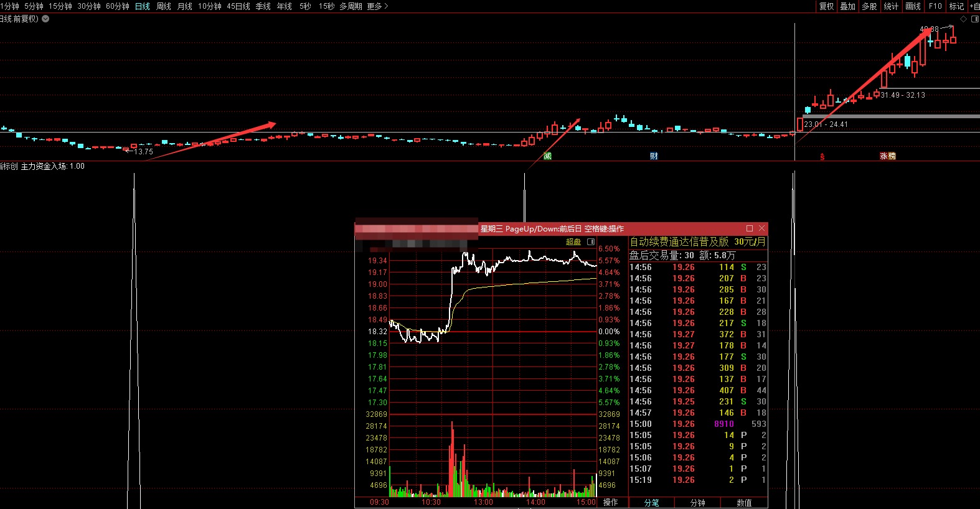980x509 pixels.
Task: Toggle the side panel icon at top-right
Action: click(974, 19)
